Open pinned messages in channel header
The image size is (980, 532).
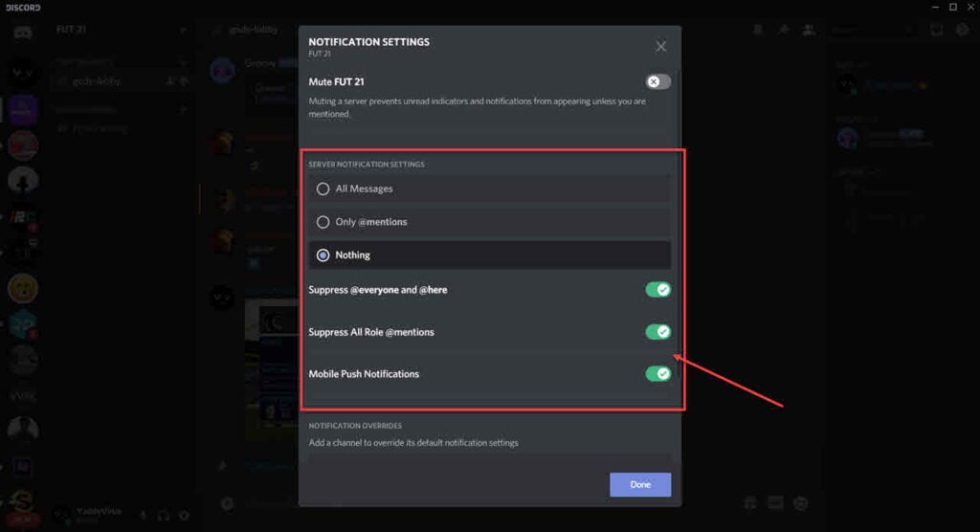click(783, 30)
